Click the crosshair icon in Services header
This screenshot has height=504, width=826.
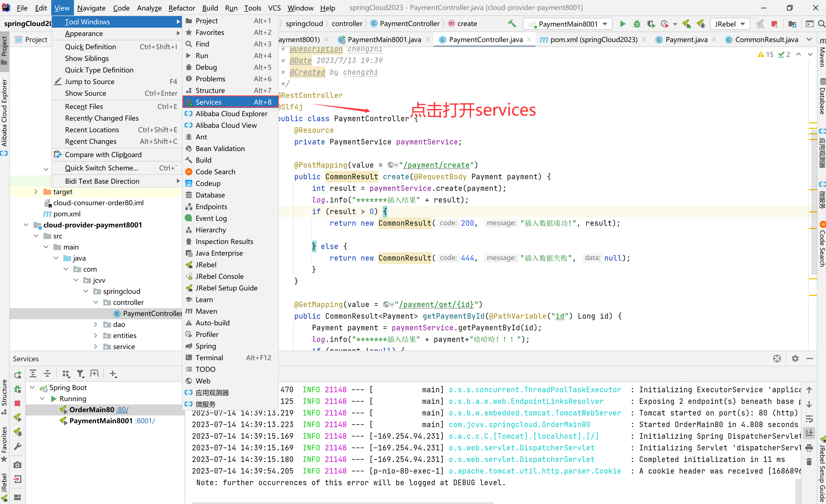coord(777,358)
